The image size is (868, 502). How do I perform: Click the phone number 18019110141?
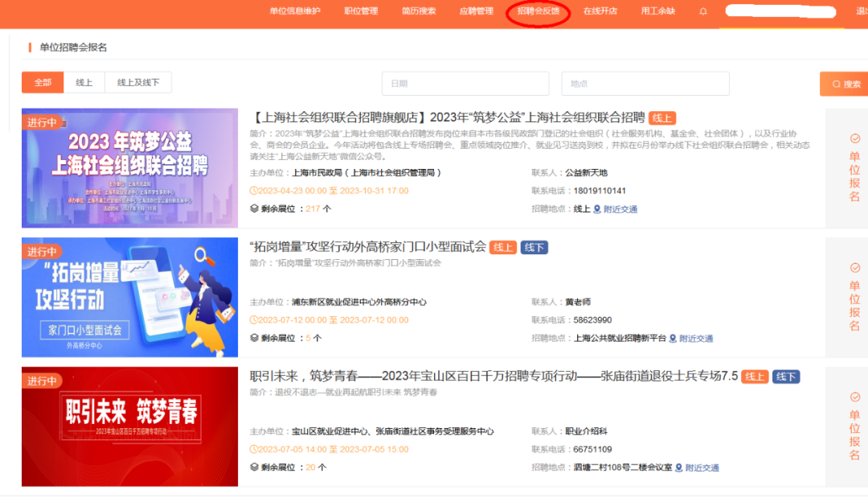pyautogui.click(x=600, y=191)
